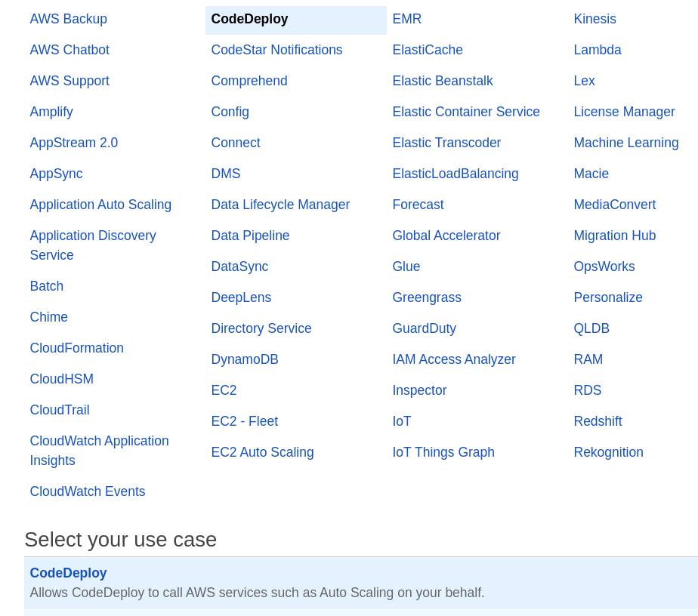Select the RDS service
698x616 pixels.
tap(587, 390)
